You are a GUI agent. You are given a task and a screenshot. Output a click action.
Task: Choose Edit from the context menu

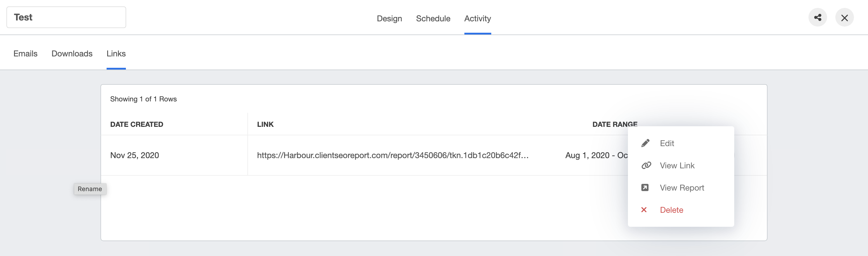[x=666, y=143]
